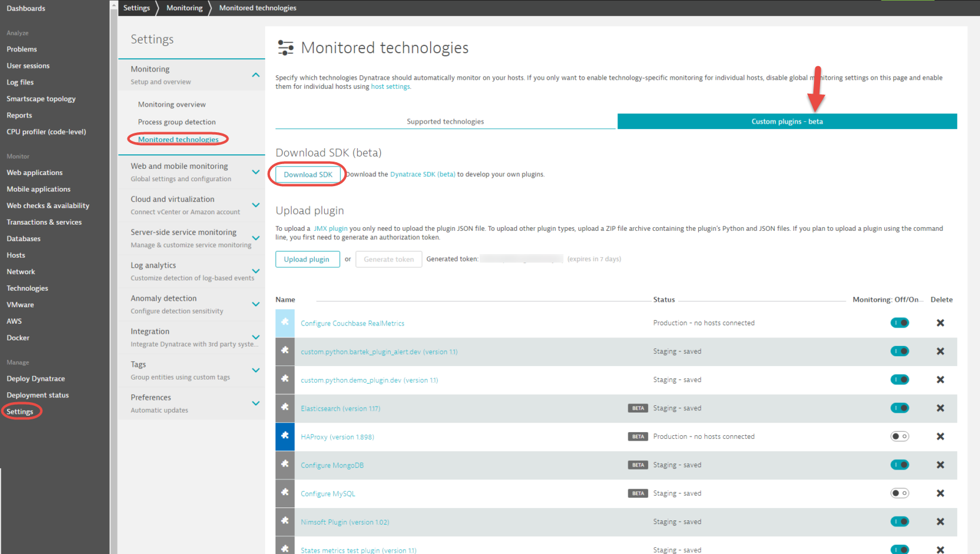The image size is (980, 554).
Task: Open Deploy Dynatrace in left navigation
Action: coord(36,378)
